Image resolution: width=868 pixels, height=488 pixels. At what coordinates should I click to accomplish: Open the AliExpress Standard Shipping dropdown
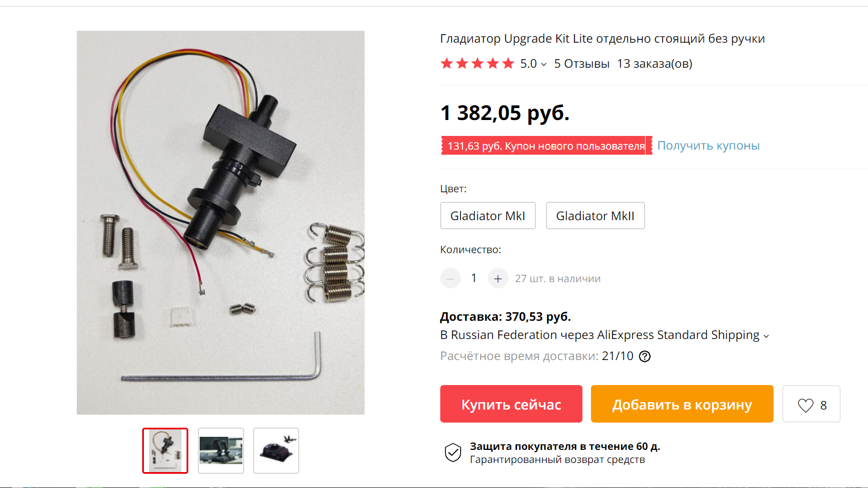click(766, 336)
